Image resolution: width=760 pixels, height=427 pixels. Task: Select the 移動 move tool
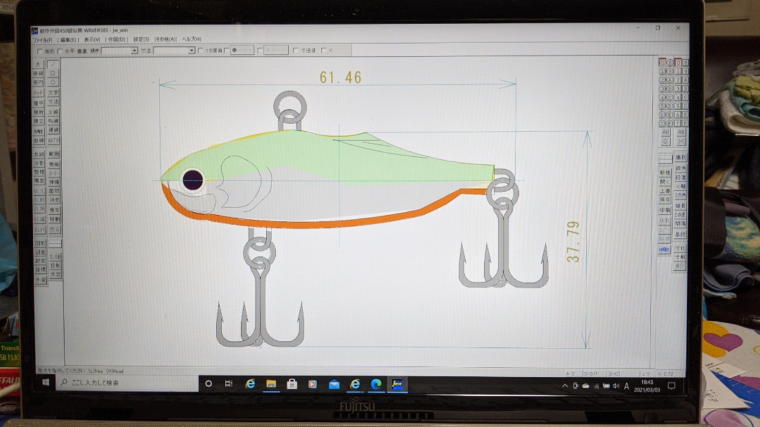[x=53, y=218]
